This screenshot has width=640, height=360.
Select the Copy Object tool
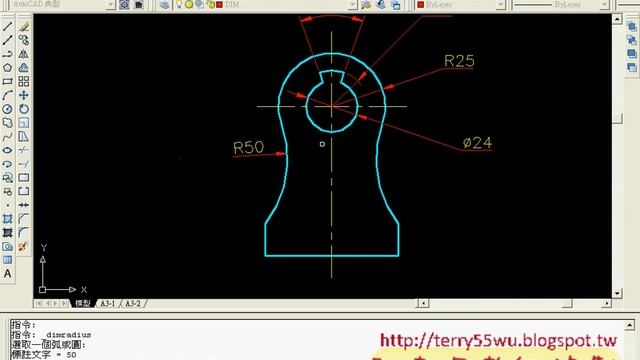coord(24,40)
